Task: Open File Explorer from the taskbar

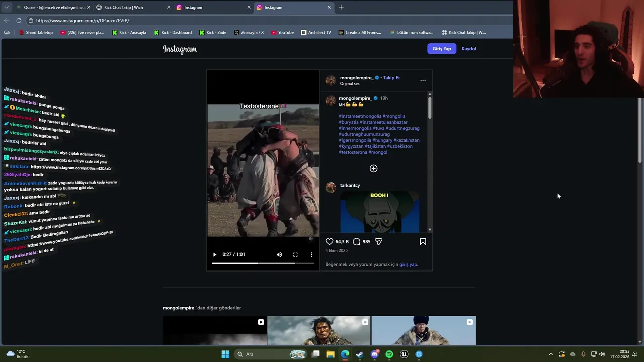Action: 330,354
